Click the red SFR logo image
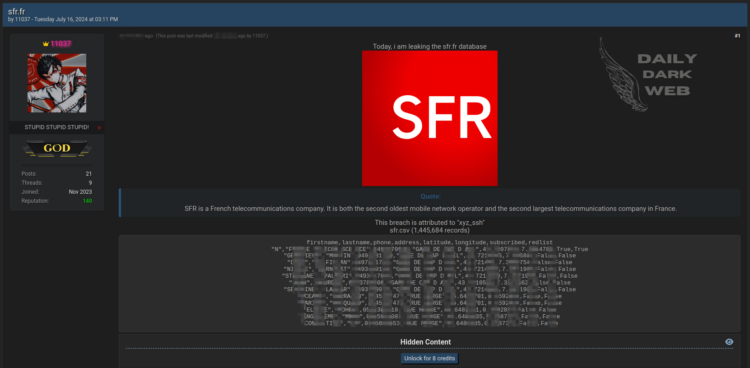Image resolution: width=750 pixels, height=368 pixels. (430, 118)
